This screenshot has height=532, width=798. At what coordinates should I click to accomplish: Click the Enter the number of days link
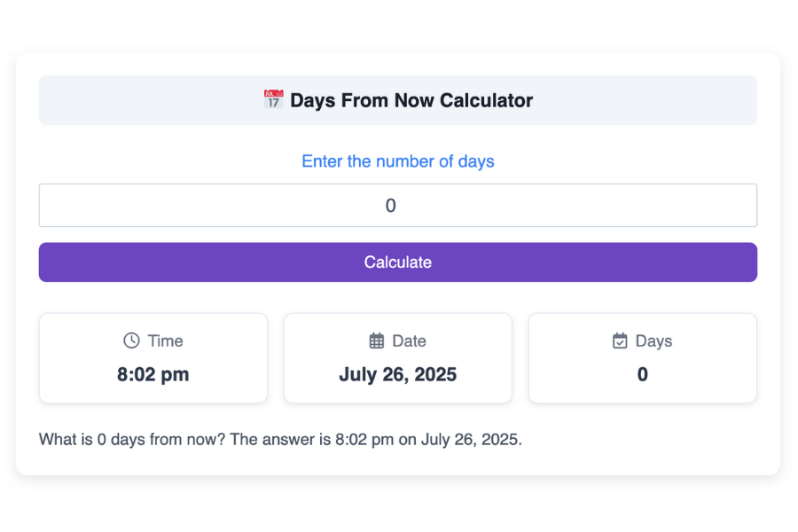397,161
